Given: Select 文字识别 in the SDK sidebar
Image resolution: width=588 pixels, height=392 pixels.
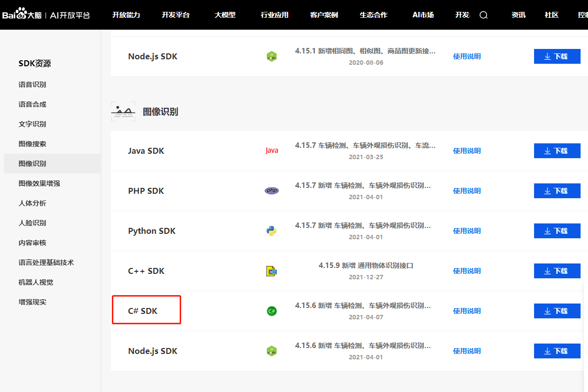Looking at the screenshot, I should [32, 124].
